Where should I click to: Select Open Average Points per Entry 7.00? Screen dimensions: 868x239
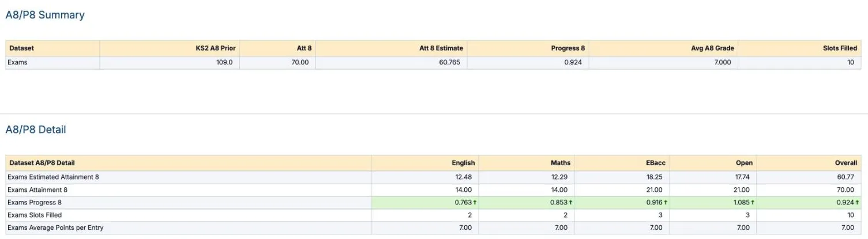[x=743, y=228]
